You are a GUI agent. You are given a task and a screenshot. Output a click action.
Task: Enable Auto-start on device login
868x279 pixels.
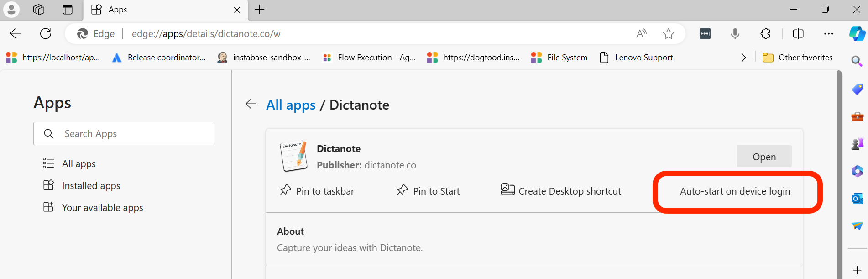(x=735, y=191)
